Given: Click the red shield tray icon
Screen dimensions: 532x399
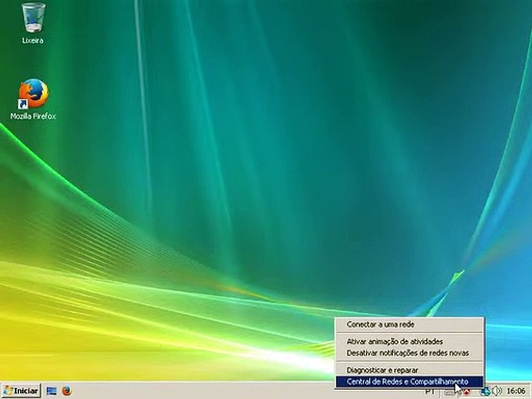Looking at the screenshot, I should (467, 392).
